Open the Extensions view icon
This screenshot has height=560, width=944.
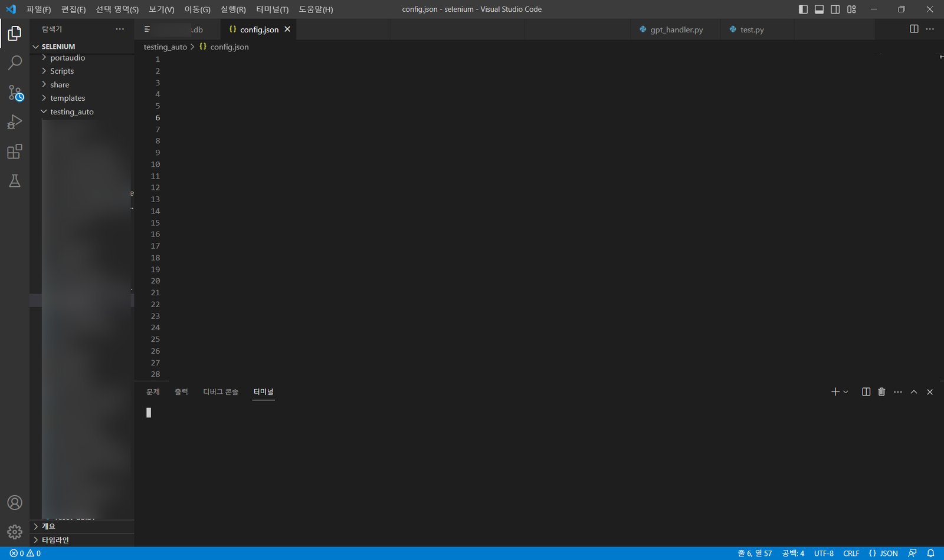tap(15, 151)
